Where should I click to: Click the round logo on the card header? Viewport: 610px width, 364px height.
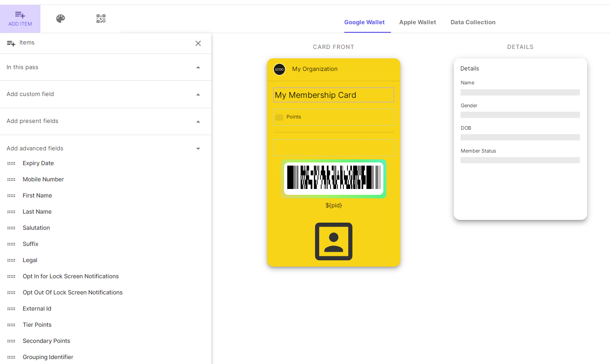(x=279, y=69)
